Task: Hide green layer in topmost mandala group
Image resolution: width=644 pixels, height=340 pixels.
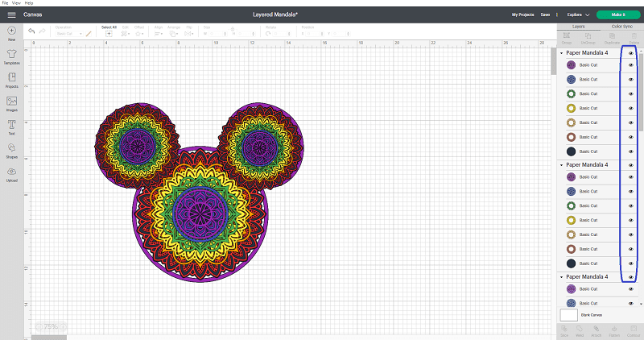Action: 631,93
